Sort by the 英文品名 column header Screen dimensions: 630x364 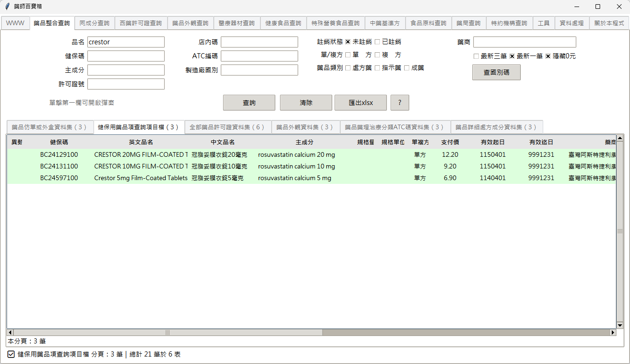coord(141,142)
